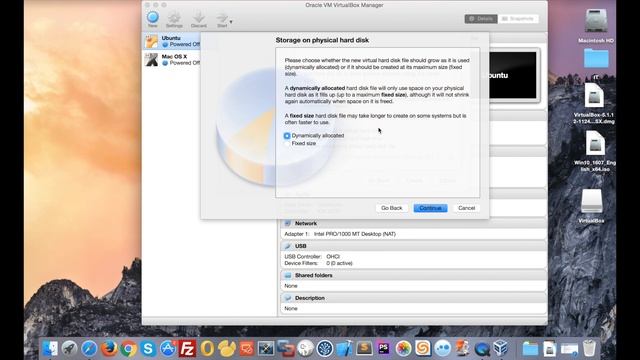Click the Device Filters value text
640x360 pixels.
339,263
